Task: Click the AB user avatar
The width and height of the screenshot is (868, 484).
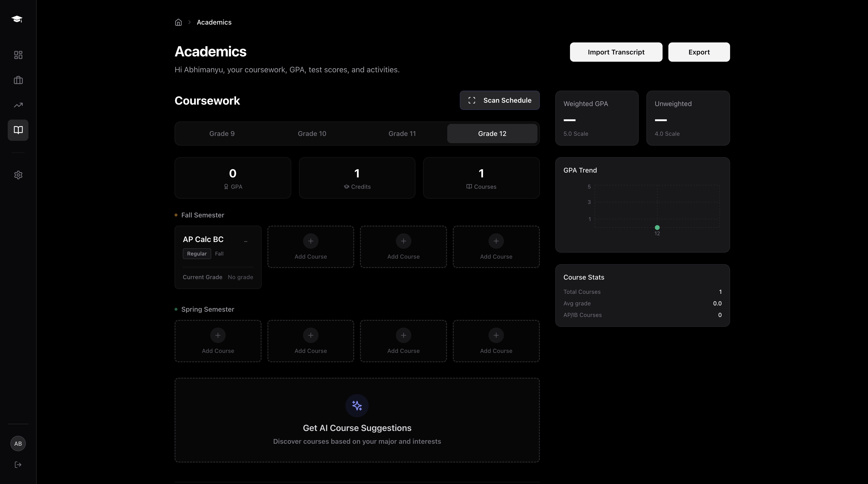Action: (18, 444)
